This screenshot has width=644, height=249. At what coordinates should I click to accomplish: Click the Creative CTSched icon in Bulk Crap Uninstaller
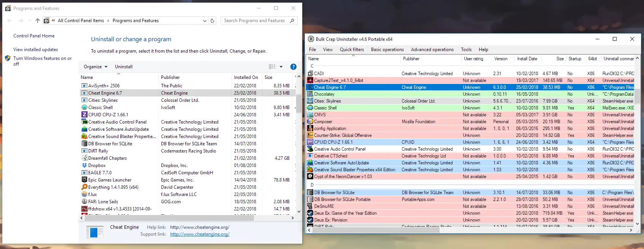[310, 156]
